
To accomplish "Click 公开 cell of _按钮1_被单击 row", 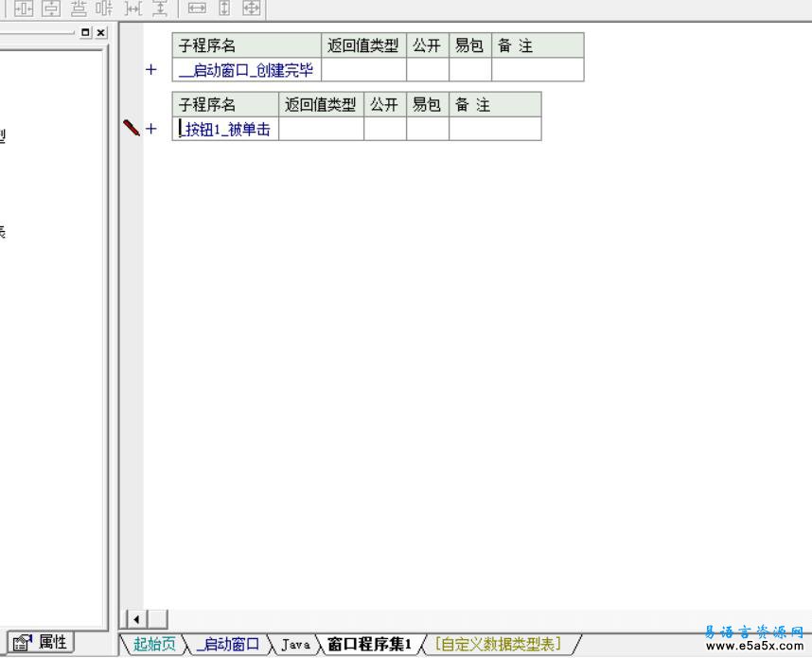I will click(x=385, y=129).
